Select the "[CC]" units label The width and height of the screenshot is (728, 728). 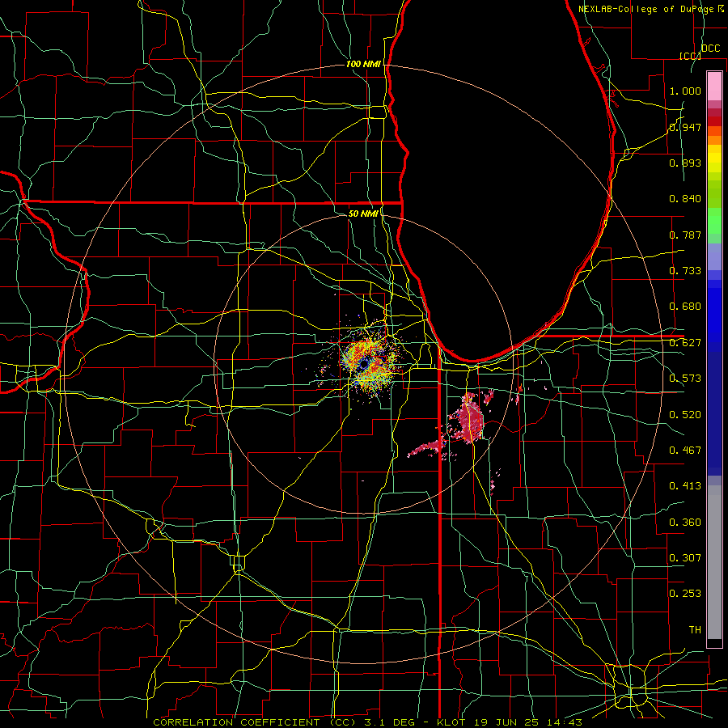[690, 56]
